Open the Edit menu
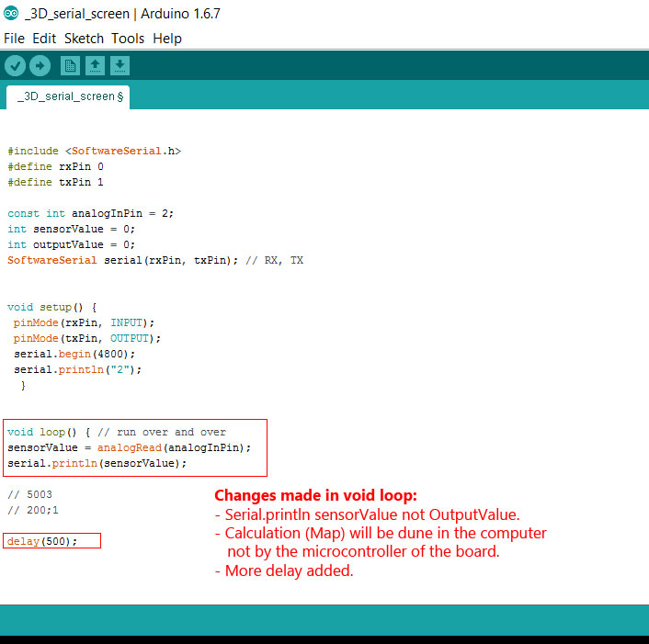This screenshot has width=649, height=644. click(44, 39)
